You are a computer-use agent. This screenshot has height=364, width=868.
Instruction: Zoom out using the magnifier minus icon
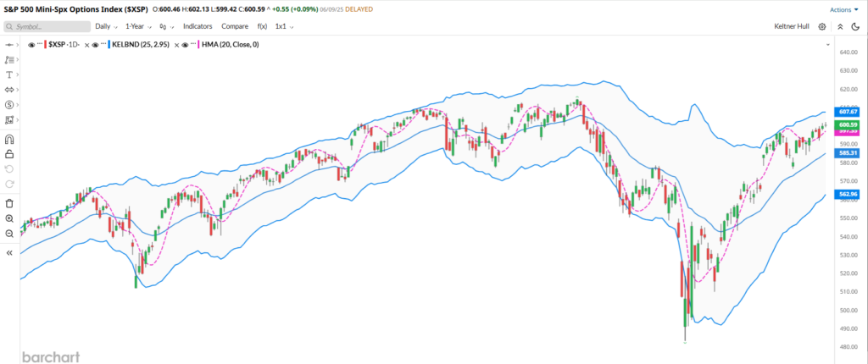click(x=9, y=233)
